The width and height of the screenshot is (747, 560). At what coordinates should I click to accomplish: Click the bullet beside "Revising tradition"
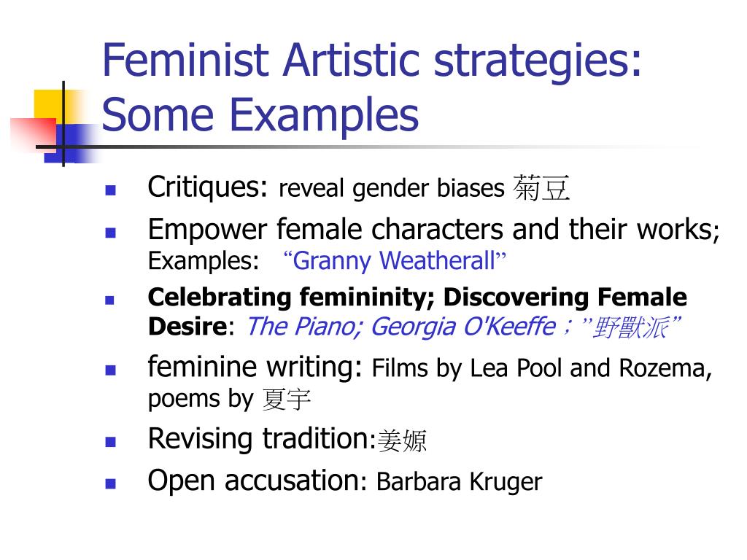point(111,442)
